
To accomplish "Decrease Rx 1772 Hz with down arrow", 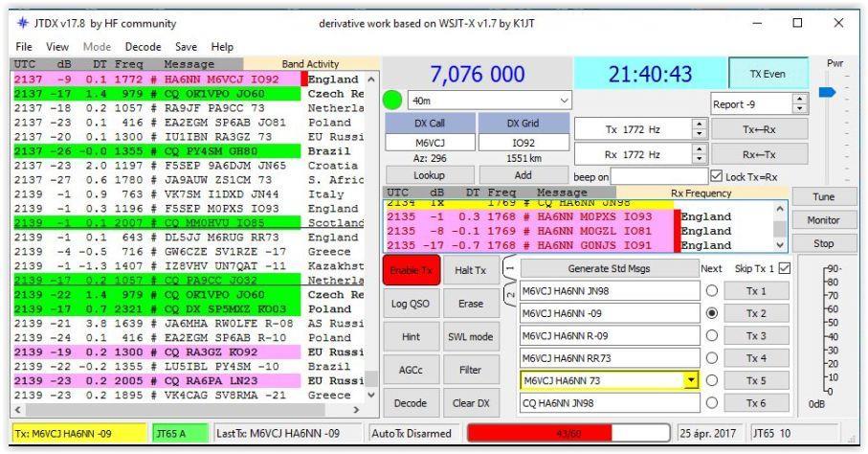I will click(x=700, y=159).
